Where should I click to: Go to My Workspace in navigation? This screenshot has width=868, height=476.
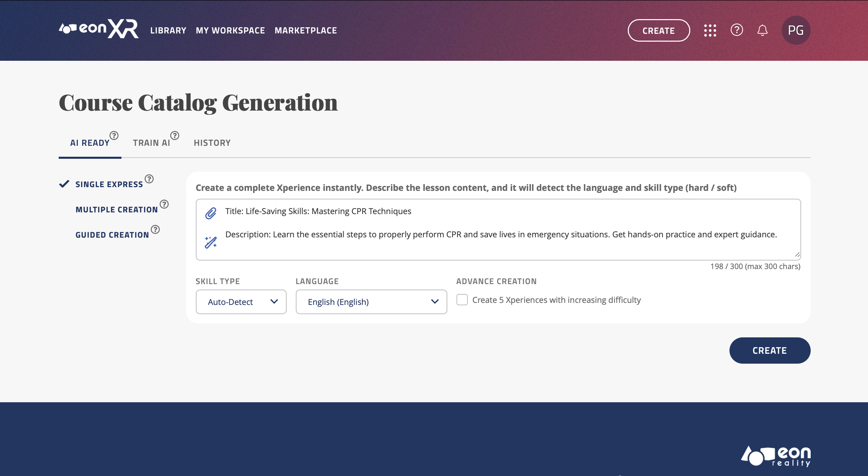230,30
